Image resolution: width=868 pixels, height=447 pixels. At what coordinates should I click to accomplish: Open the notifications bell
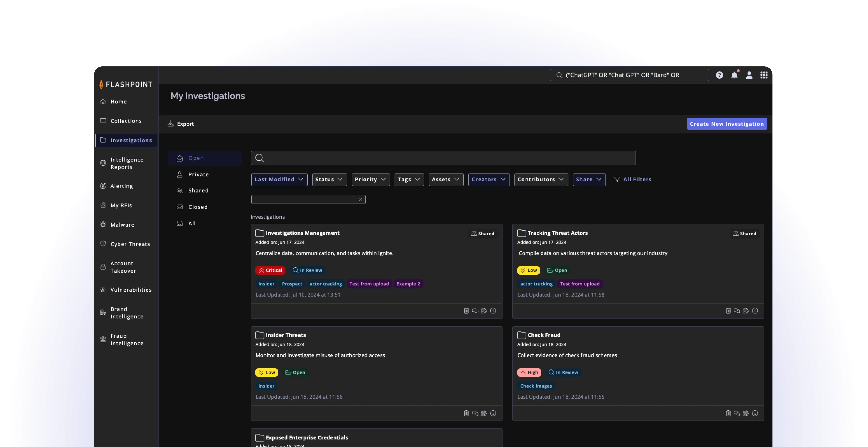[x=734, y=75]
